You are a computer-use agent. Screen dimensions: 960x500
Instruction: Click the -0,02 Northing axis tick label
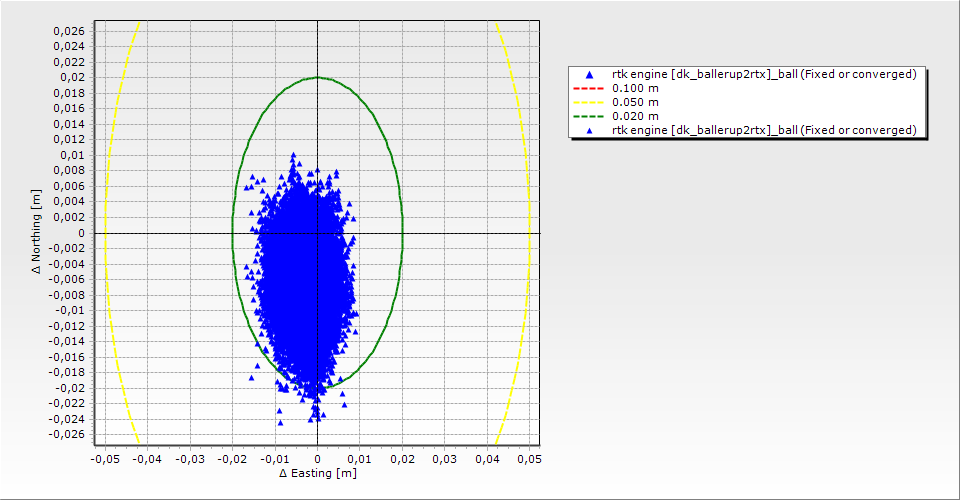pos(70,388)
